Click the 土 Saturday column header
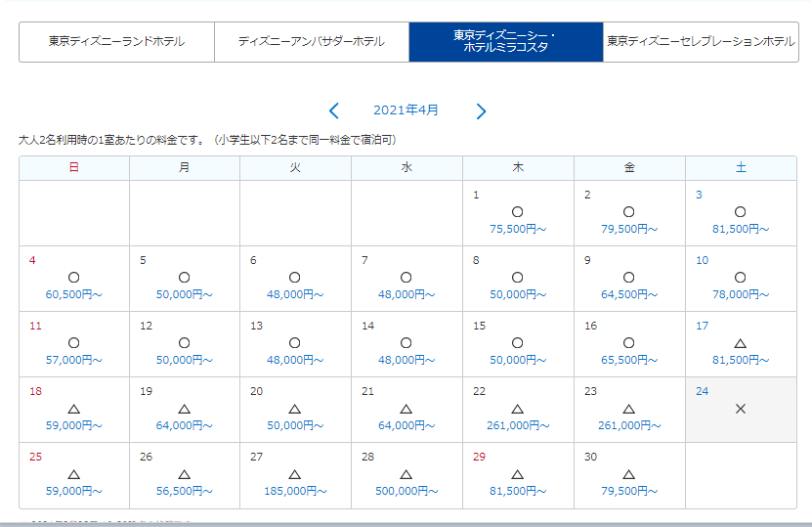812x527 pixels. tap(741, 168)
